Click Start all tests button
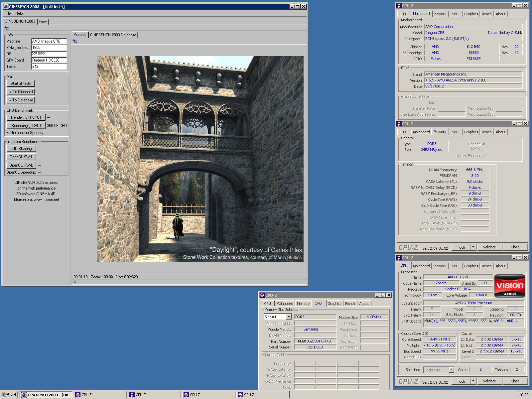 pos(21,83)
